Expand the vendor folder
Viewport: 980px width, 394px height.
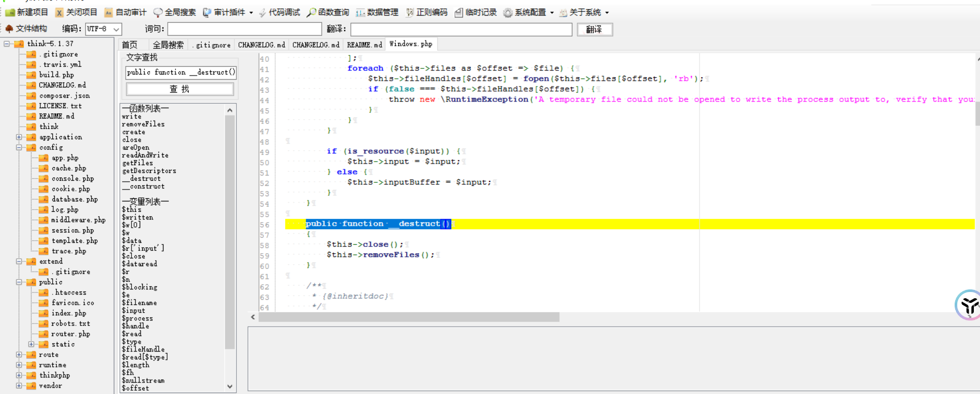(x=19, y=386)
